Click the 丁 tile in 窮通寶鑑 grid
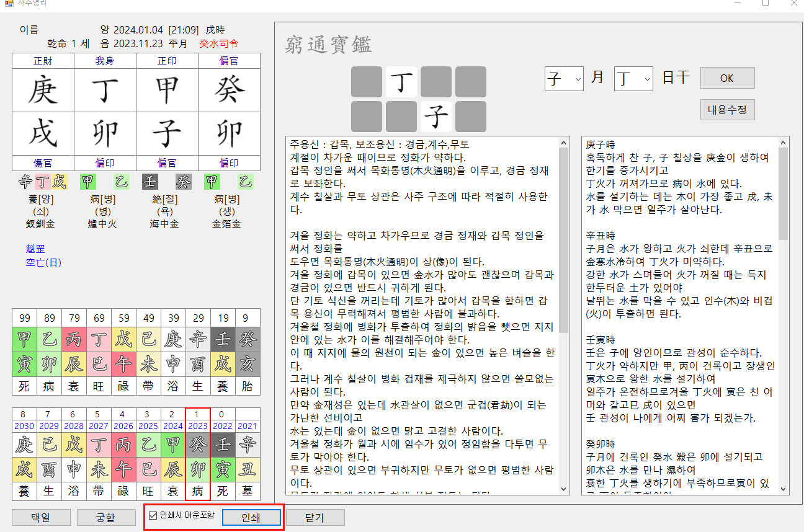This screenshot has height=532, width=804. (x=401, y=82)
